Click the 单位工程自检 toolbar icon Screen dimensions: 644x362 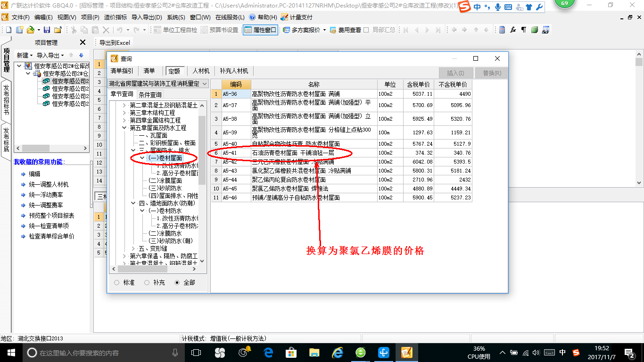(x=157, y=30)
